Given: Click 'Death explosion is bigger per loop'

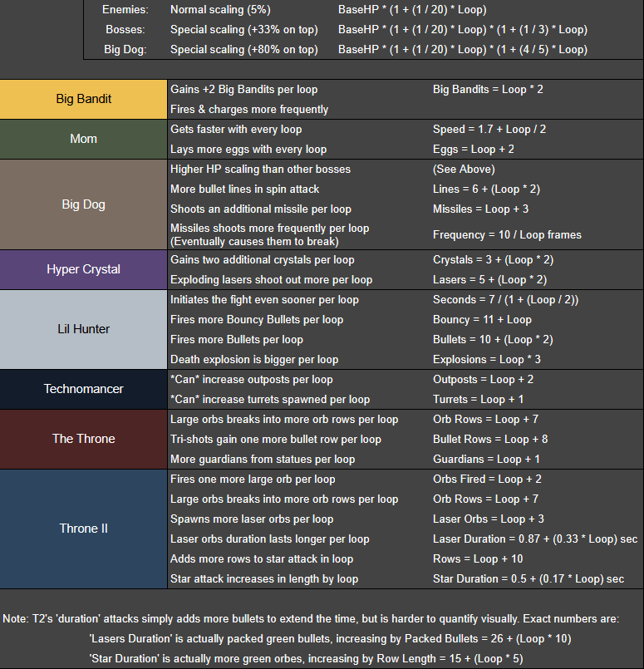Looking at the screenshot, I should tap(254, 360).
